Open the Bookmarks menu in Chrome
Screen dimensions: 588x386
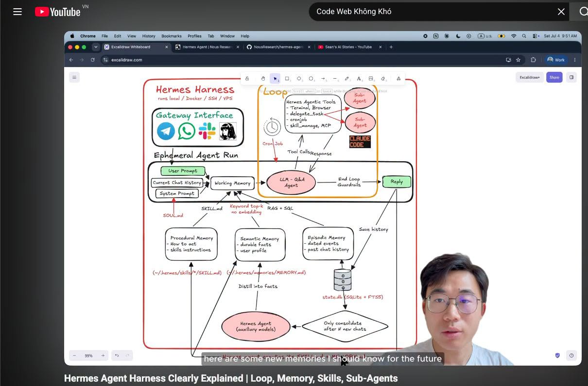(x=172, y=36)
